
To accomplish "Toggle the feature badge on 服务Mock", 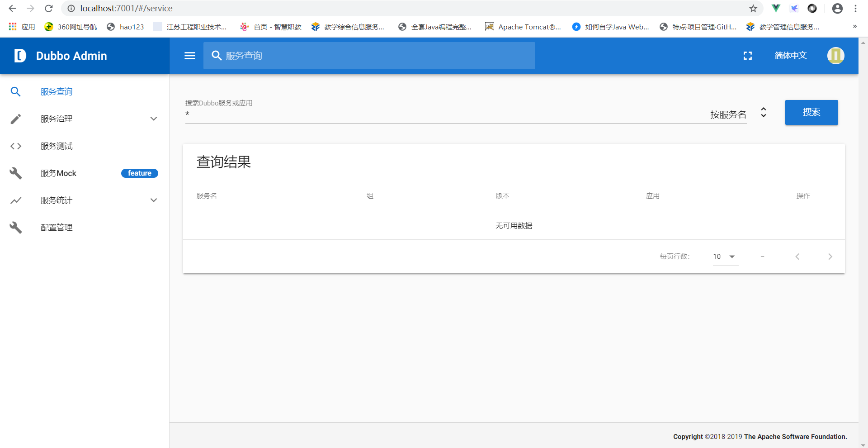I will (x=139, y=173).
